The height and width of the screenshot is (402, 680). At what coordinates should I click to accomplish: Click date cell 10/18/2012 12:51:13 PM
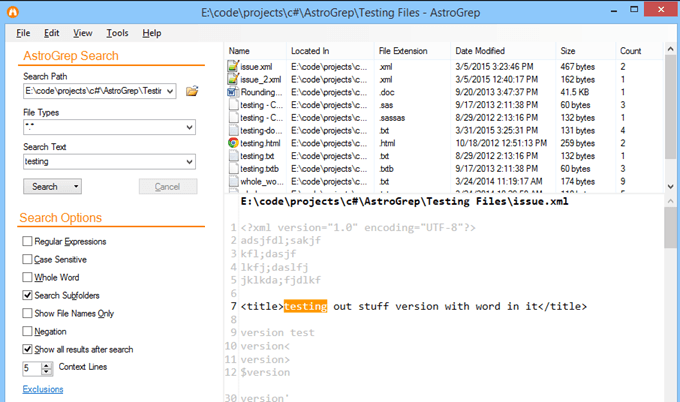[x=501, y=143]
